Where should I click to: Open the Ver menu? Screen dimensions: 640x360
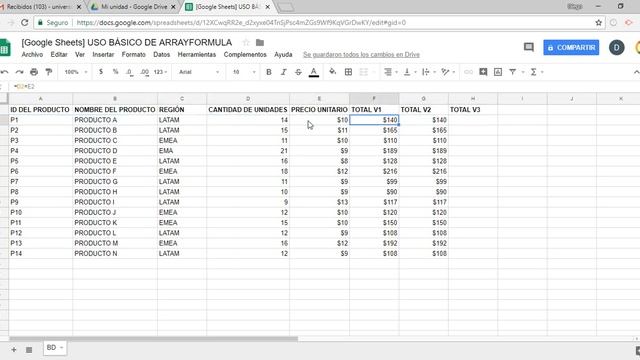[80, 54]
